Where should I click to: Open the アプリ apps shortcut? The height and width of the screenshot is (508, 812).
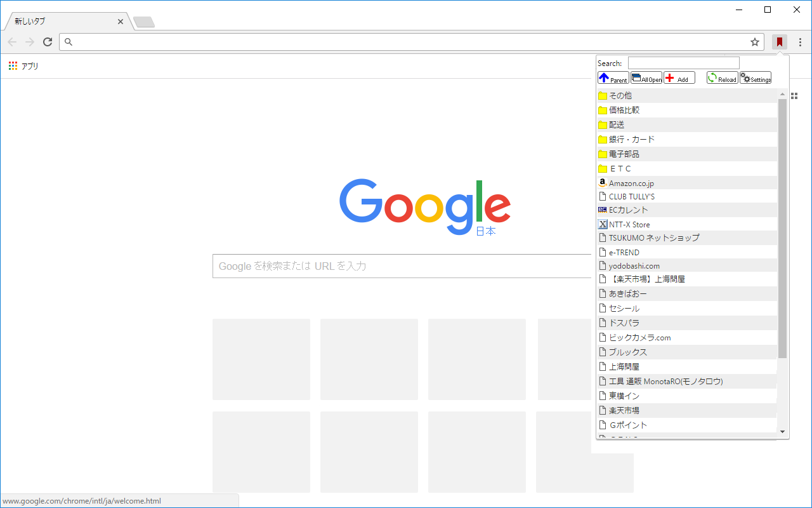23,66
